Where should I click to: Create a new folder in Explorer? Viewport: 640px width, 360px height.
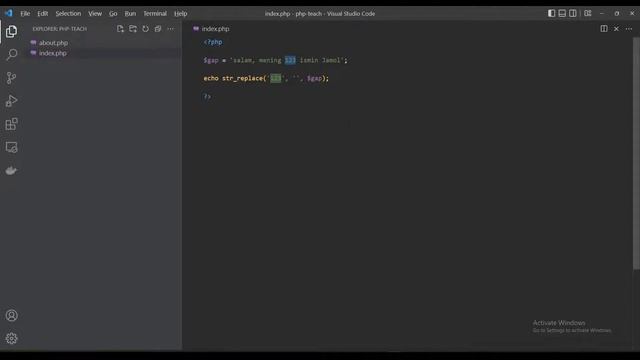point(133,29)
